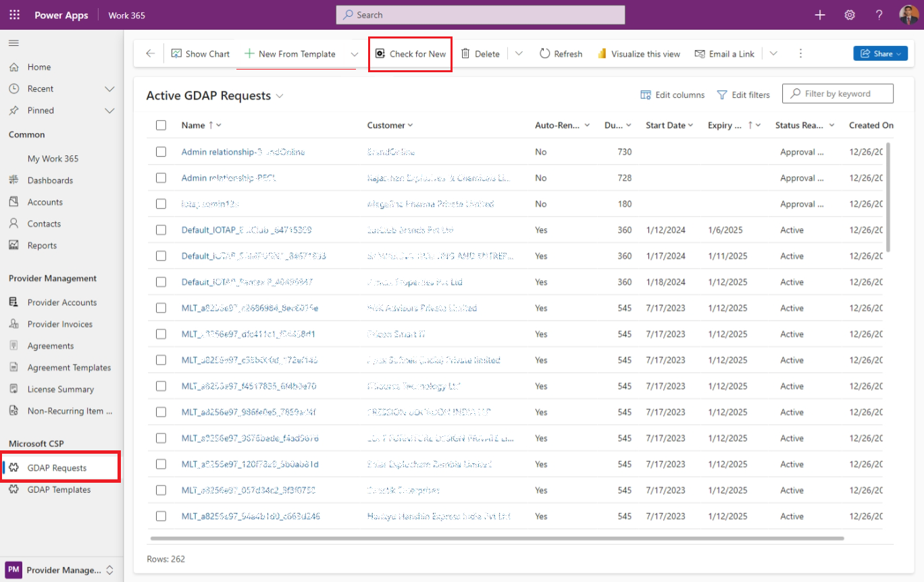Open the help question mark icon

point(879,15)
